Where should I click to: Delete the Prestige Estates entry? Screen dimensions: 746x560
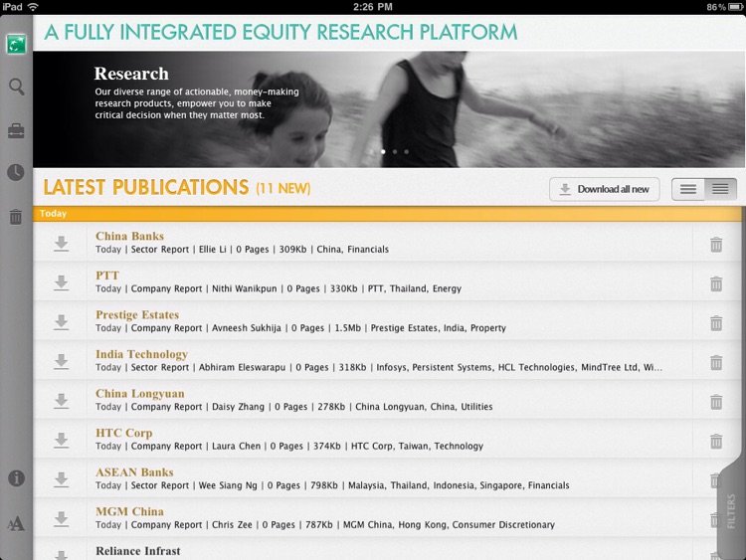[716, 323]
